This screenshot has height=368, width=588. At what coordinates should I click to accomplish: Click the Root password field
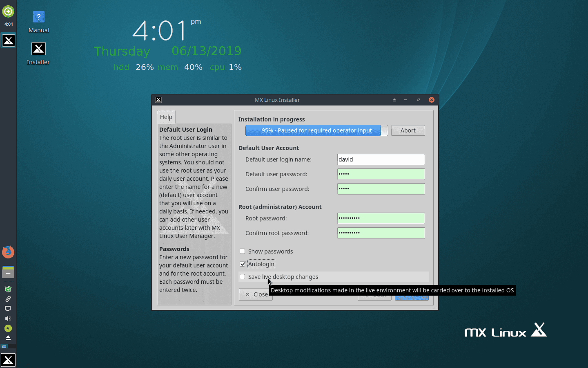(x=381, y=218)
